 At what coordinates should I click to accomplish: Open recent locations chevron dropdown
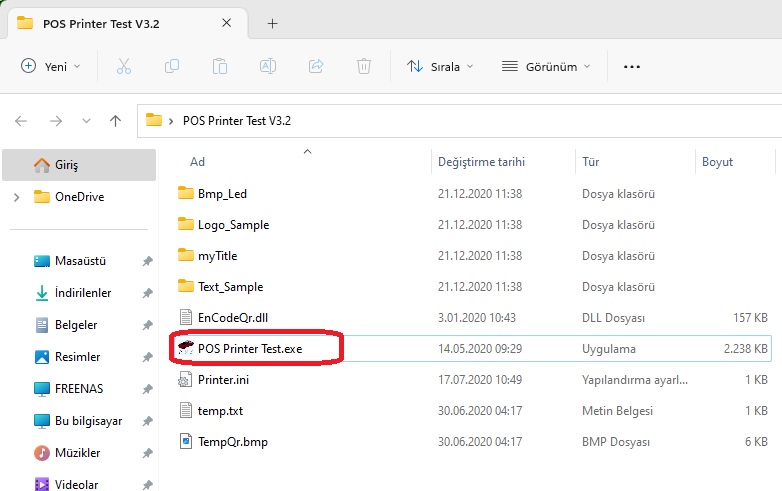click(x=84, y=121)
